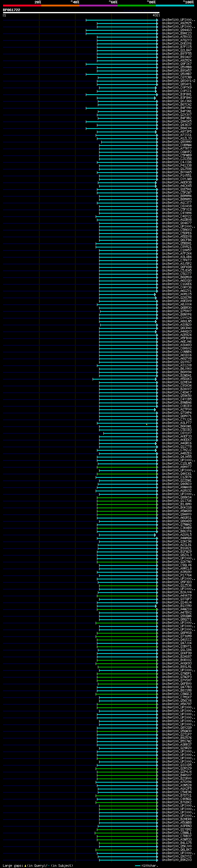Select hit UniRef100_C6Y1V7
This screenshot has width=197, height=868.
click(176, 433)
